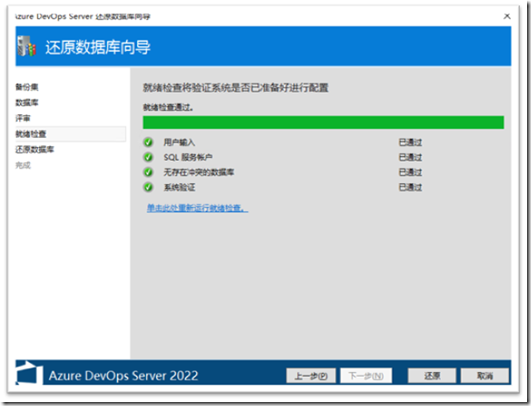This screenshot has height=406, width=531.
Task: Select the 系统验证 check row text
Action: point(179,187)
